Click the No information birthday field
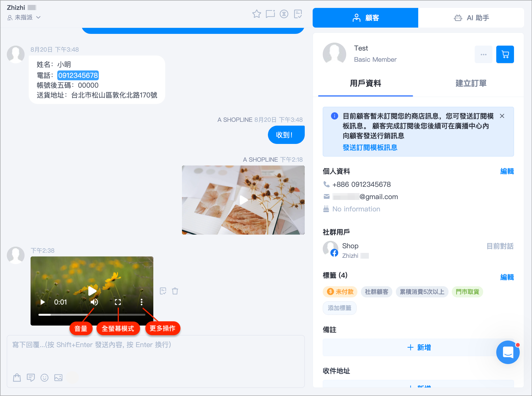This screenshot has width=532, height=396. pyautogui.click(x=356, y=209)
